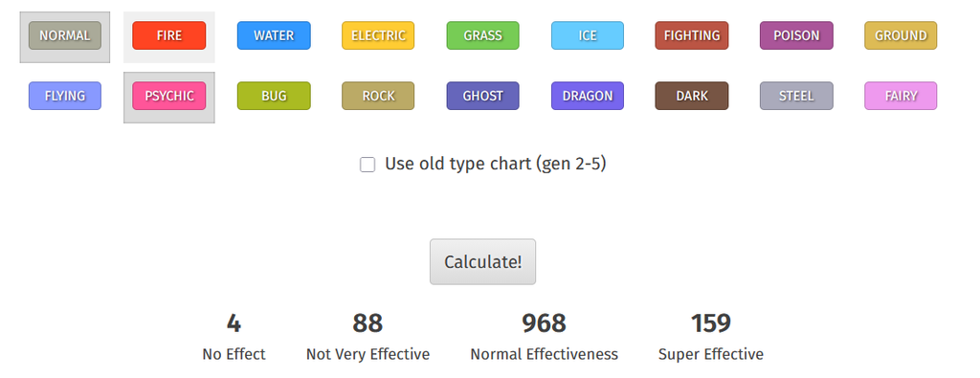Screen dimensions: 980x378
Task: Pick the Bug type badge
Action: coord(274,97)
